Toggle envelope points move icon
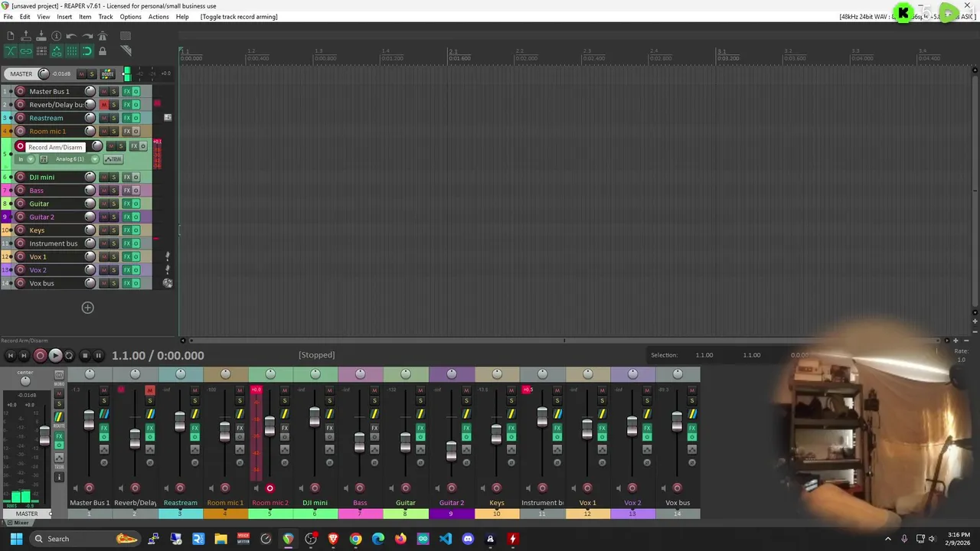 [56, 51]
